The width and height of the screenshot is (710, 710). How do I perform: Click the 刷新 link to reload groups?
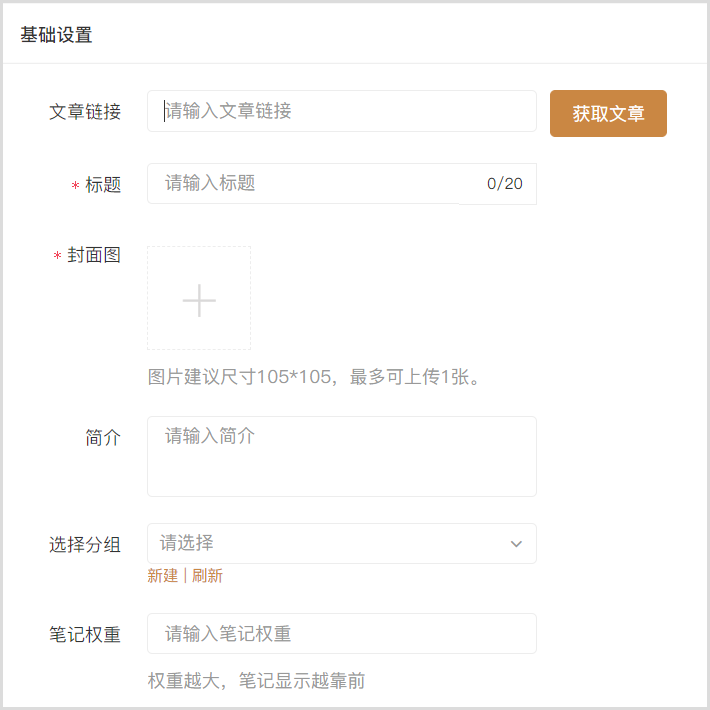[x=207, y=575]
